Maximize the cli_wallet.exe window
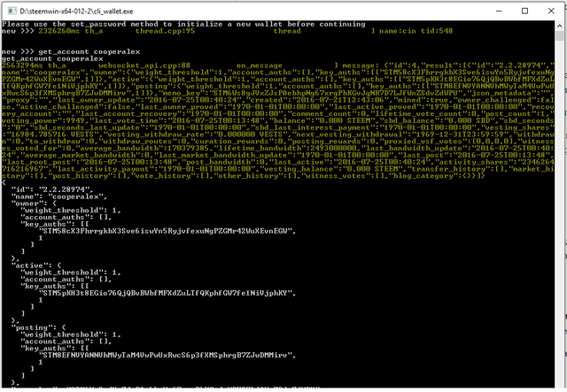Viewport: 567px width, 392px height. click(x=524, y=11)
